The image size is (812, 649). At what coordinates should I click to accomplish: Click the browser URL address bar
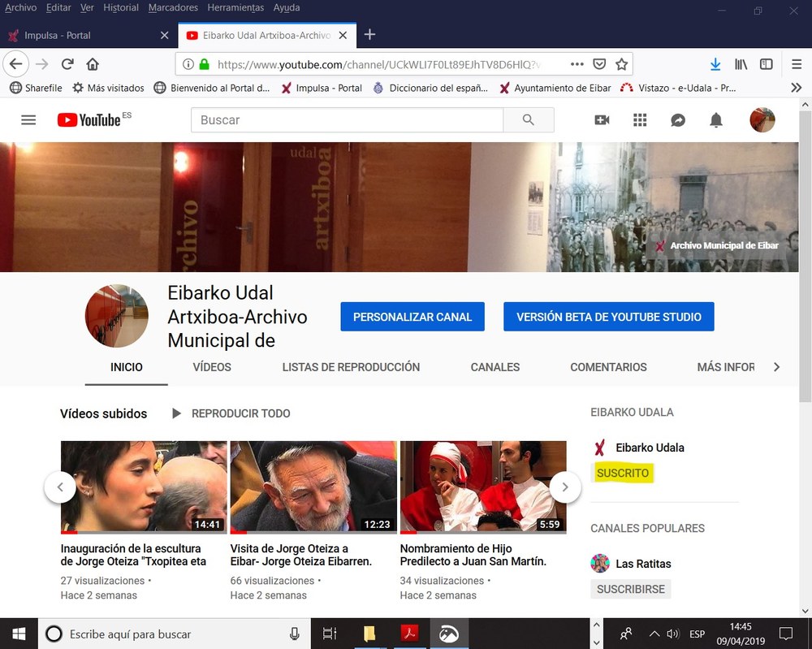[x=378, y=64]
